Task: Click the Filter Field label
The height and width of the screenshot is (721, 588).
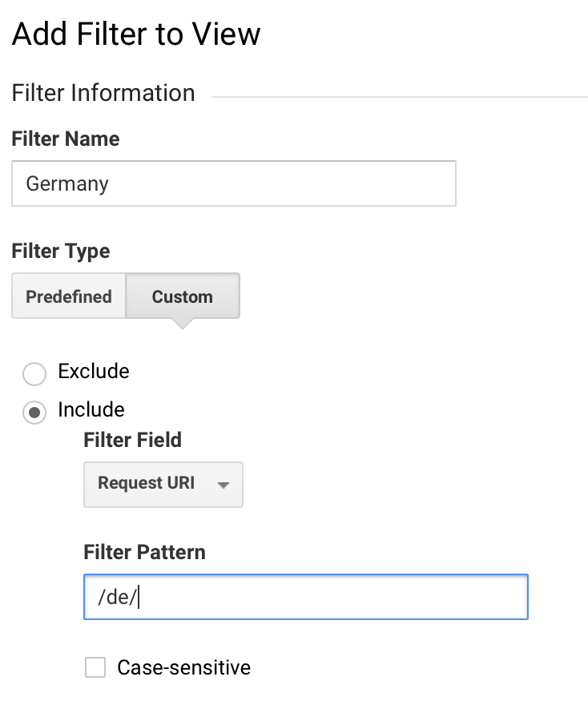Action: pyautogui.click(x=132, y=440)
